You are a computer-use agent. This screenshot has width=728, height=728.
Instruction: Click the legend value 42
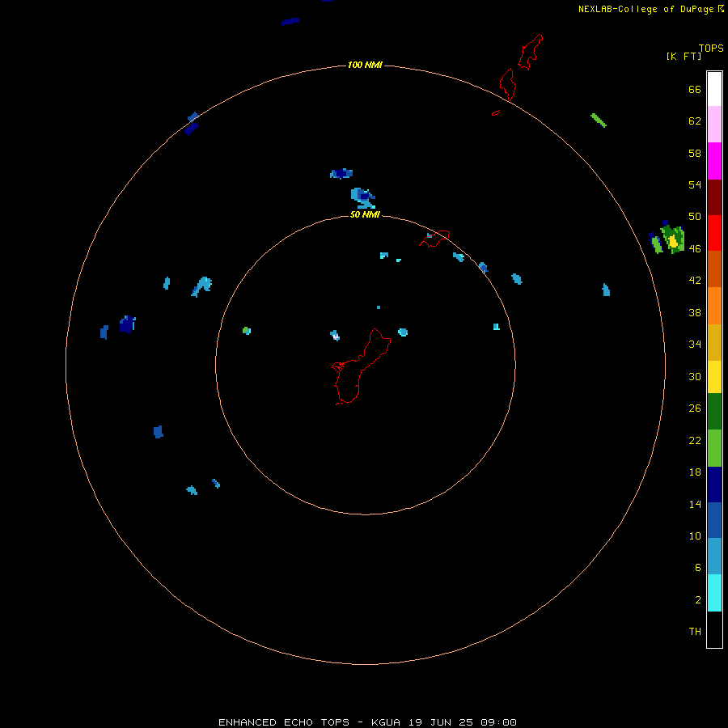click(695, 281)
